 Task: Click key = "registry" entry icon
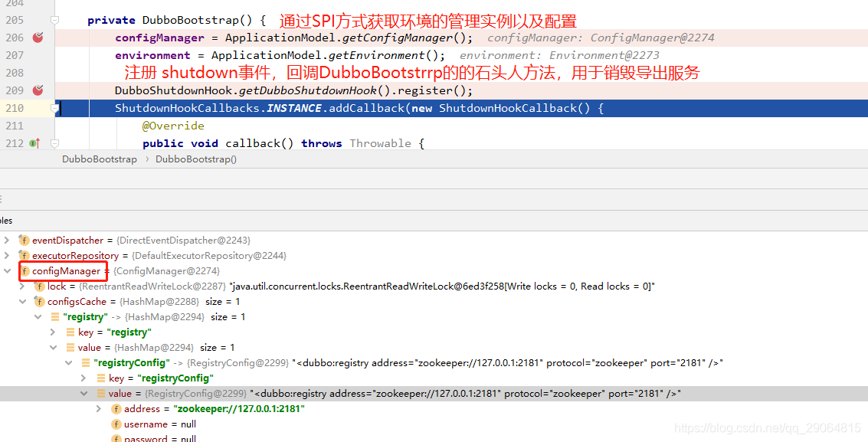(x=70, y=332)
